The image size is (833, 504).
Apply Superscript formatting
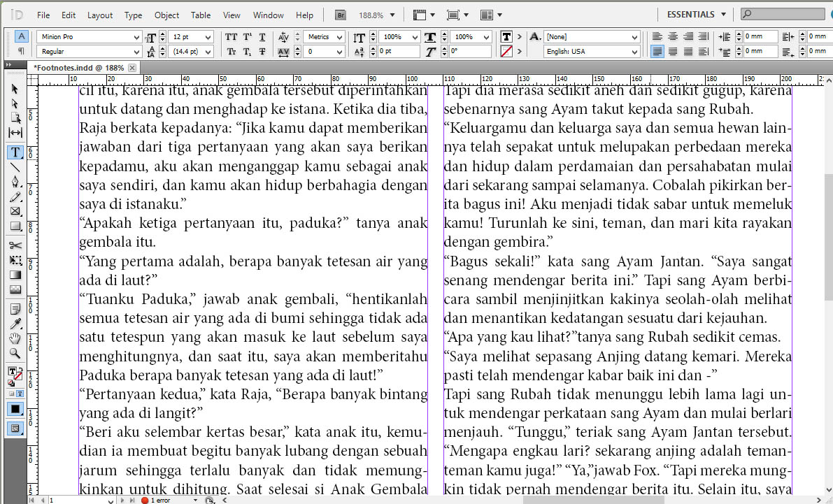point(247,36)
